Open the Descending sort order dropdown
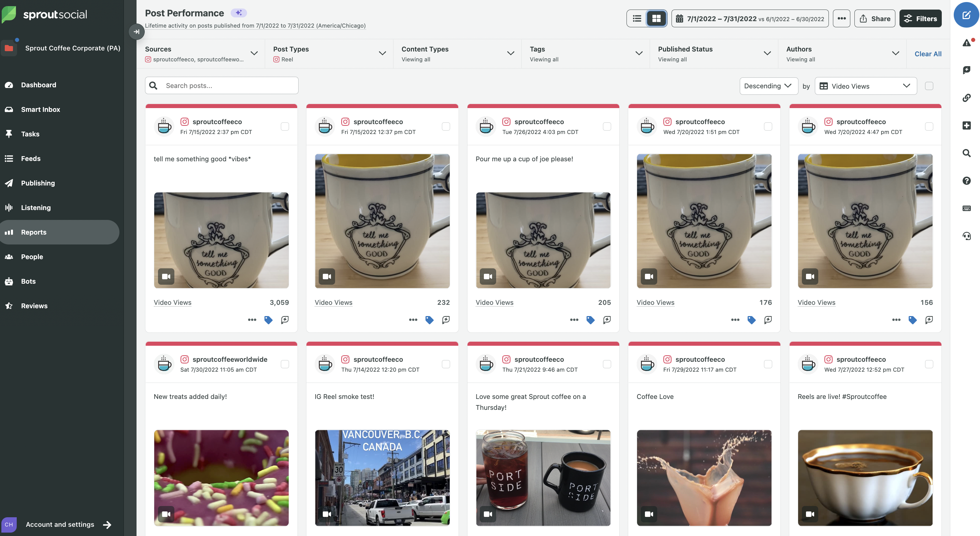 768,86
